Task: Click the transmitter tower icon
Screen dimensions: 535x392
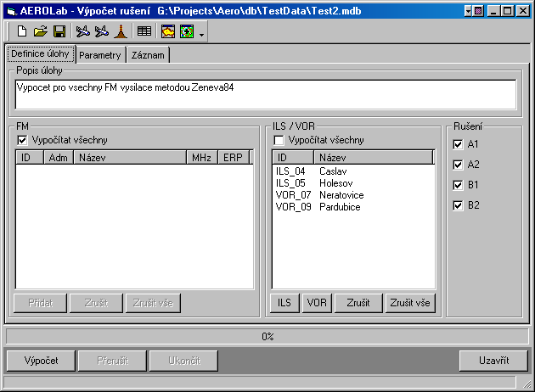Action: [x=120, y=31]
